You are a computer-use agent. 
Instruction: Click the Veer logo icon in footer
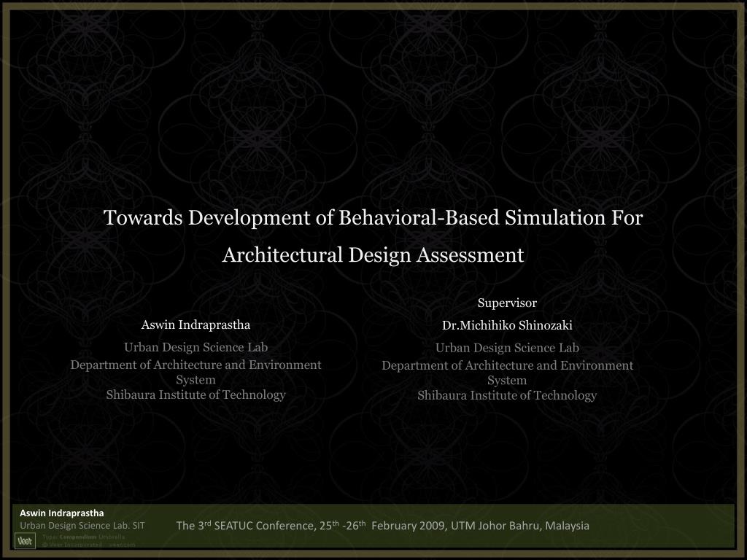click(25, 540)
